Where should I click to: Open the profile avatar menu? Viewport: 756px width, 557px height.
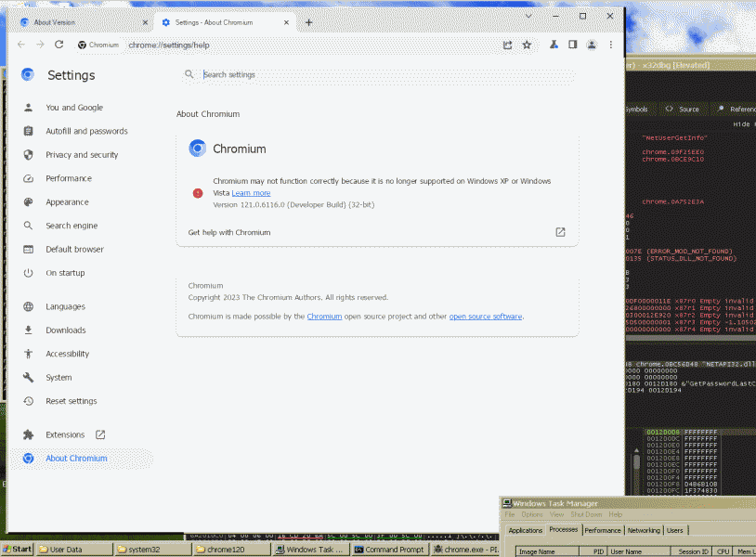click(592, 45)
